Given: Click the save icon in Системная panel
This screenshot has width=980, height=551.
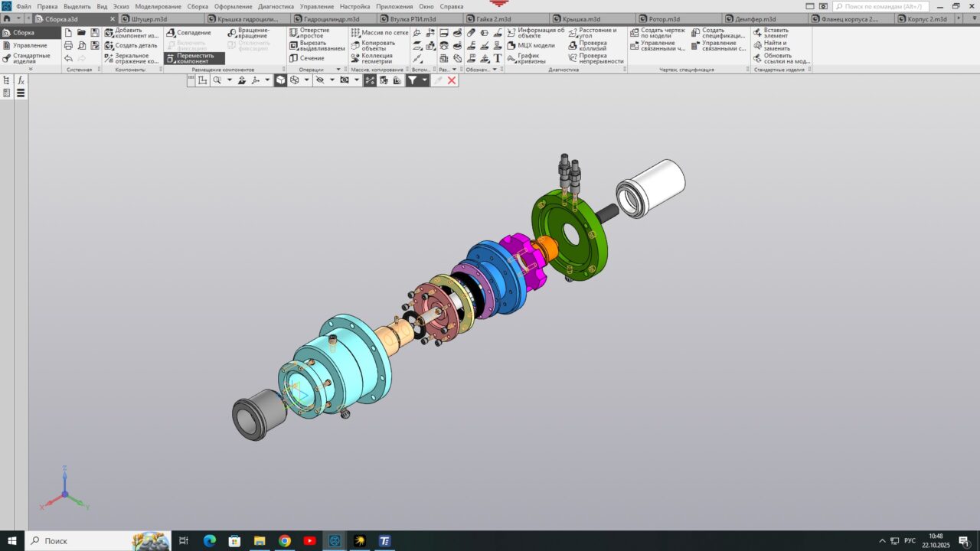Looking at the screenshot, I should coord(95,33).
